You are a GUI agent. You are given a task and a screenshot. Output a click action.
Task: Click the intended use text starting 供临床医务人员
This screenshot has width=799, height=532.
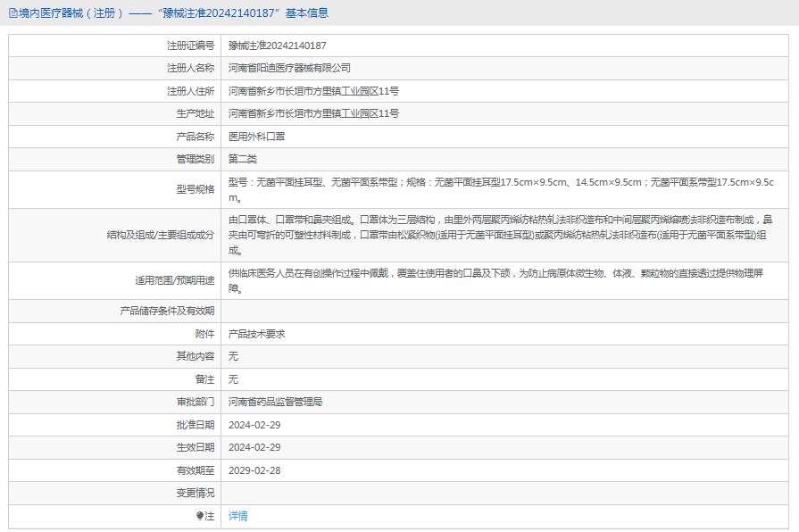pyautogui.click(x=495, y=281)
